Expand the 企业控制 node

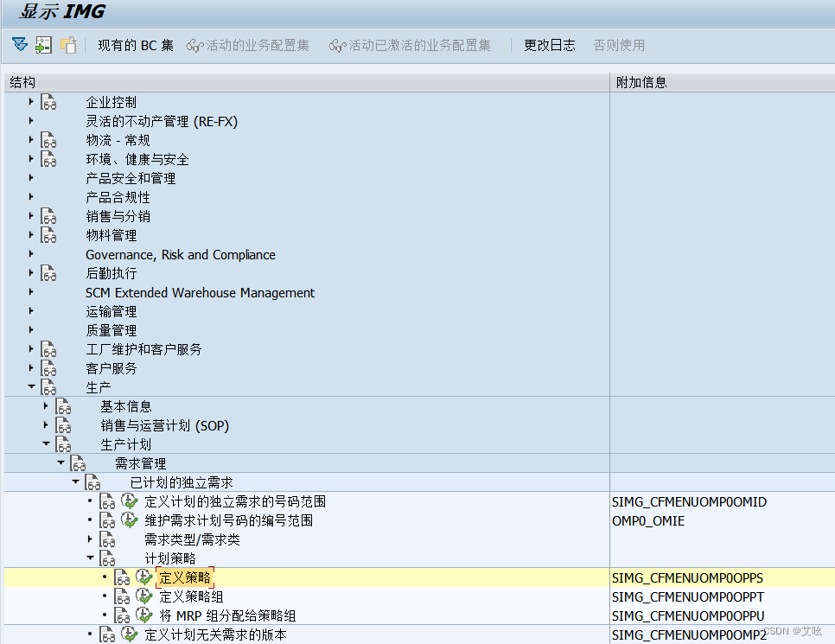pos(30,101)
